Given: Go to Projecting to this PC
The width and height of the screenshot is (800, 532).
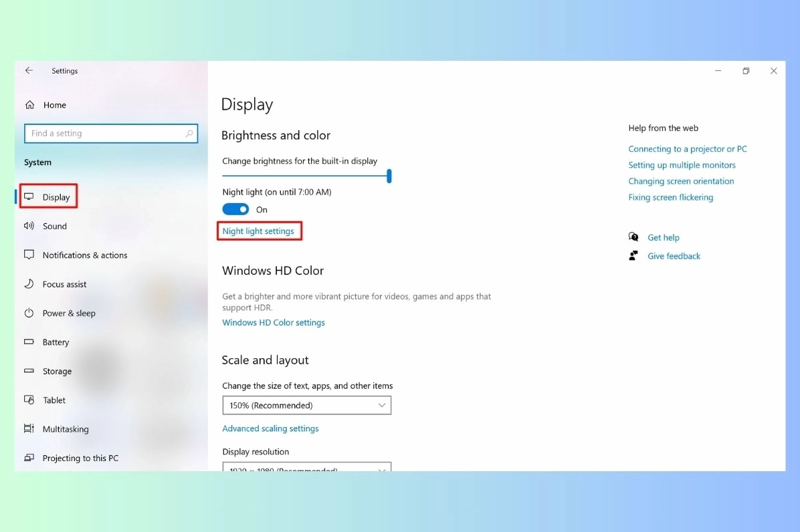Looking at the screenshot, I should [x=80, y=458].
